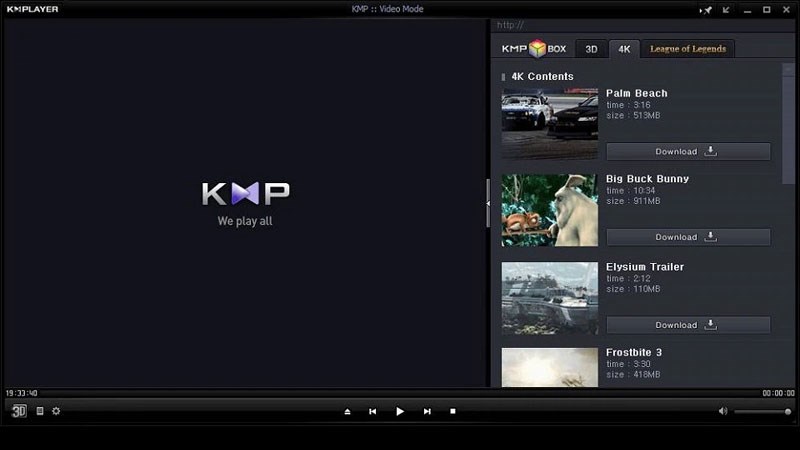This screenshot has height=450, width=800.
Task: Select the Big Buck Bunny title
Action: click(x=647, y=179)
